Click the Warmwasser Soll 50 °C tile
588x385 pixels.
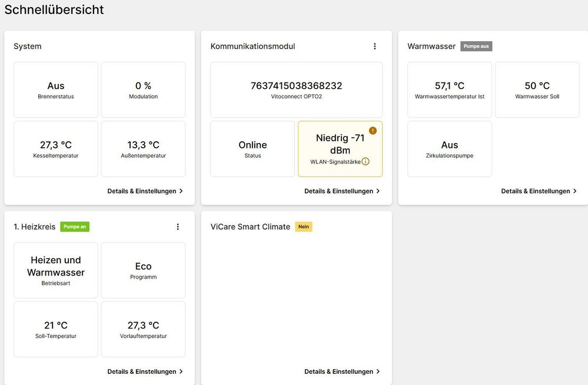[537, 90]
